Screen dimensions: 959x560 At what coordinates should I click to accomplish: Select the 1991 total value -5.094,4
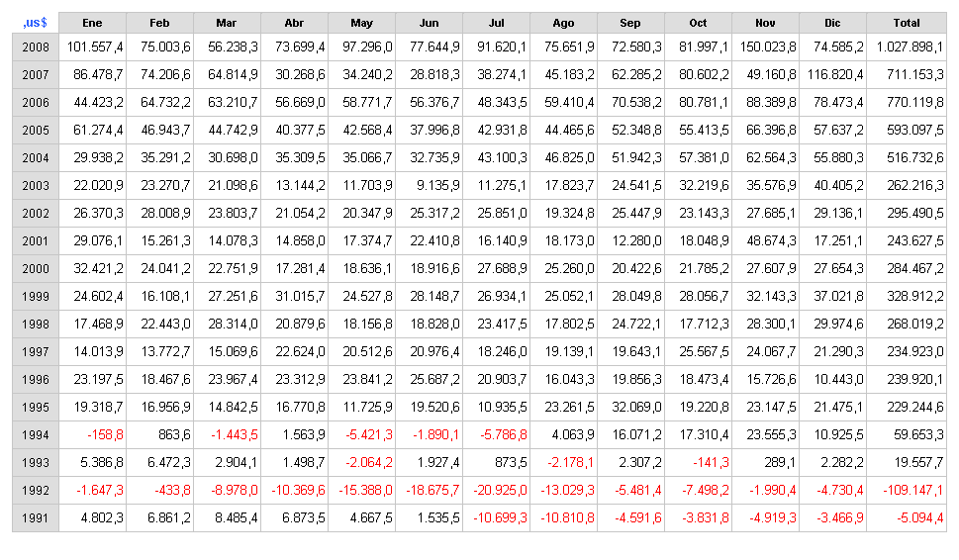pyautogui.click(x=919, y=517)
